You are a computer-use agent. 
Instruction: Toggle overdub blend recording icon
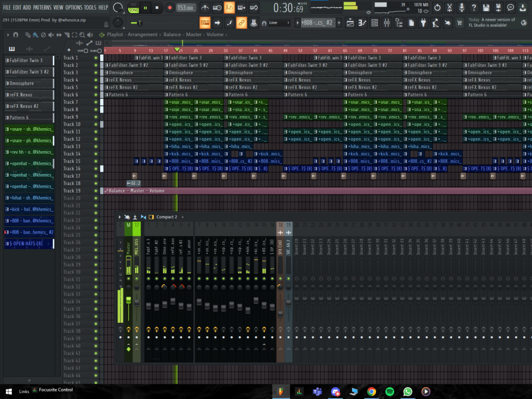tap(242, 7)
